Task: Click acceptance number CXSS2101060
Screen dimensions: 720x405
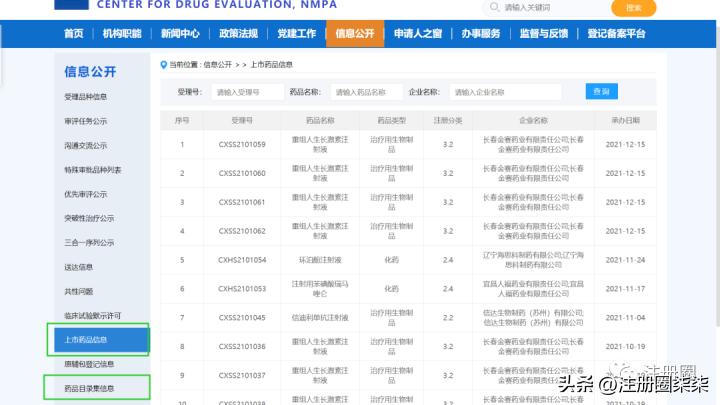Action: tap(242, 173)
